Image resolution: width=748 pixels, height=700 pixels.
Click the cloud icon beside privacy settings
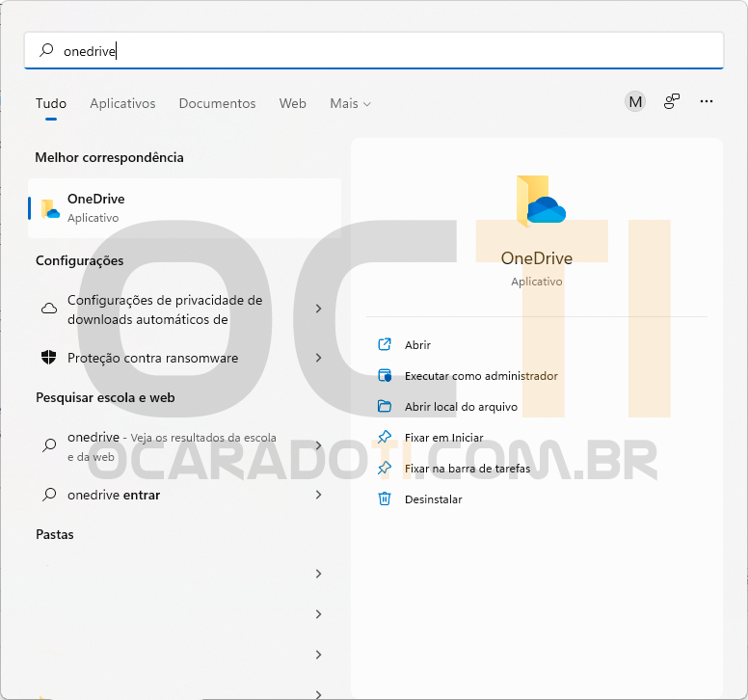point(49,309)
